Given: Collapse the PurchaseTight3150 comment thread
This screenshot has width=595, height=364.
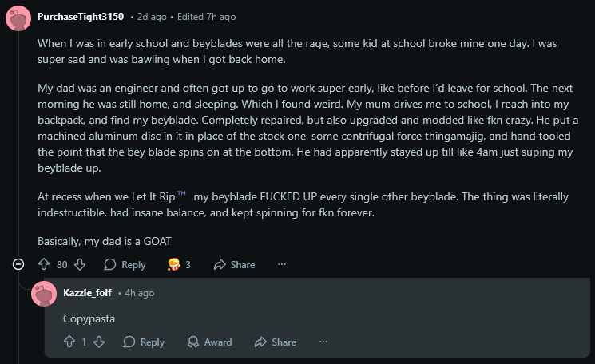Looking at the screenshot, I should click(x=18, y=264).
